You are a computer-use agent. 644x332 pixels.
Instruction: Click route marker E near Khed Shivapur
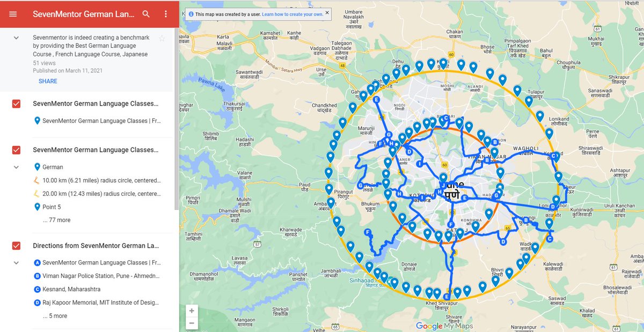(x=447, y=296)
